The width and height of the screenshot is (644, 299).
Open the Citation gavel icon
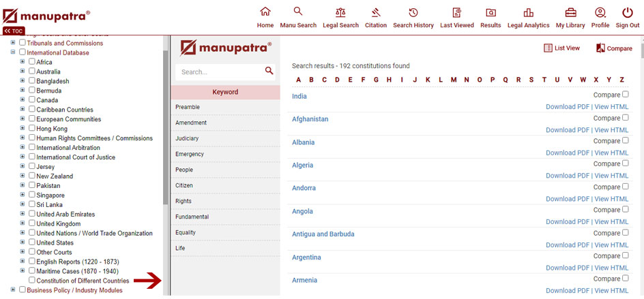click(x=375, y=13)
